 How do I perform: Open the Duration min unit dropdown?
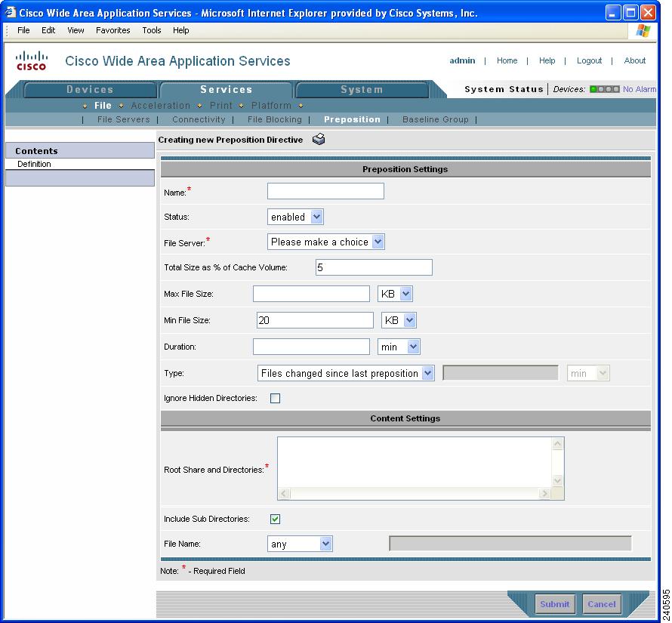point(399,347)
